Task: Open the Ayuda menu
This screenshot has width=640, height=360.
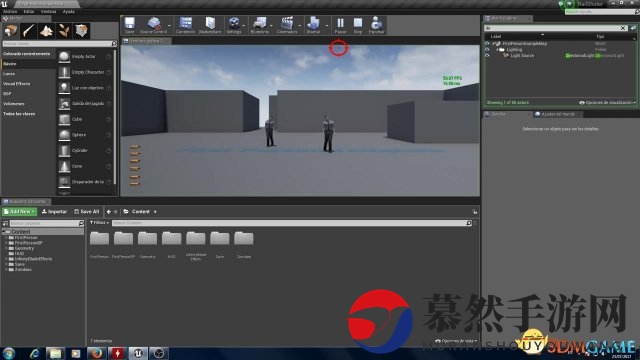Action: tap(69, 11)
